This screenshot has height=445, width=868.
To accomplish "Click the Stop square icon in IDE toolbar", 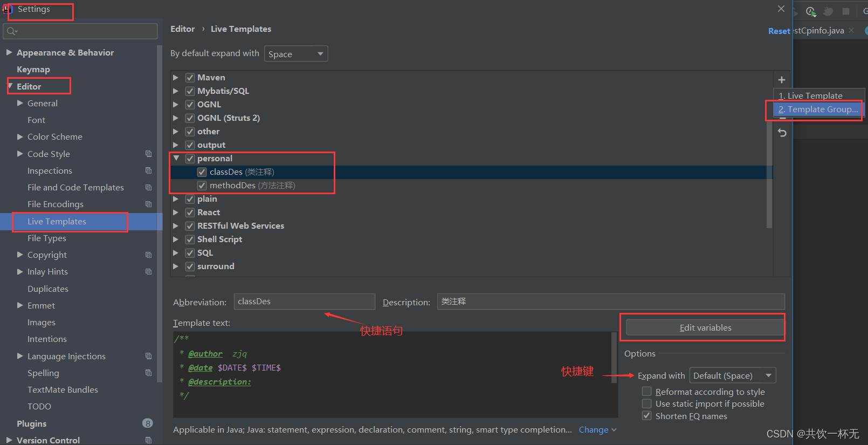I will pyautogui.click(x=846, y=11).
